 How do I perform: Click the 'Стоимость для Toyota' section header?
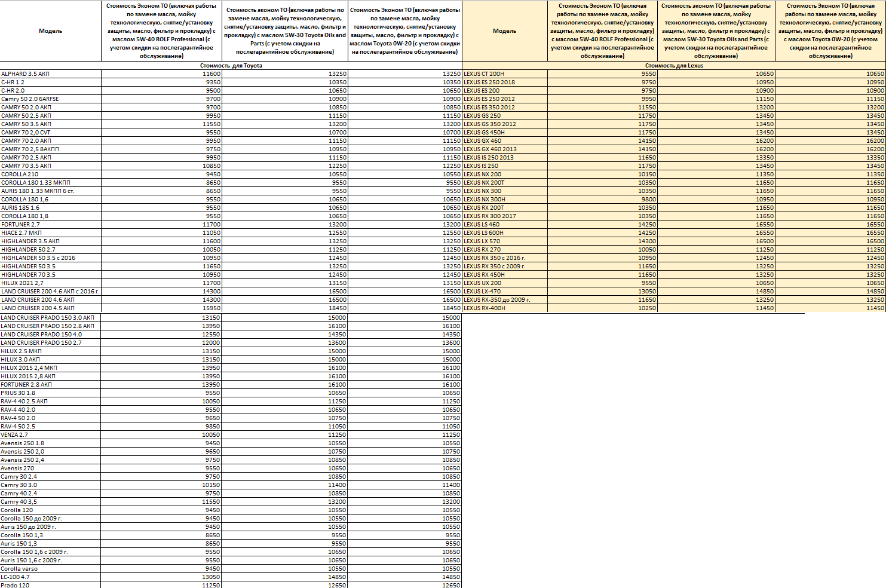pos(231,66)
